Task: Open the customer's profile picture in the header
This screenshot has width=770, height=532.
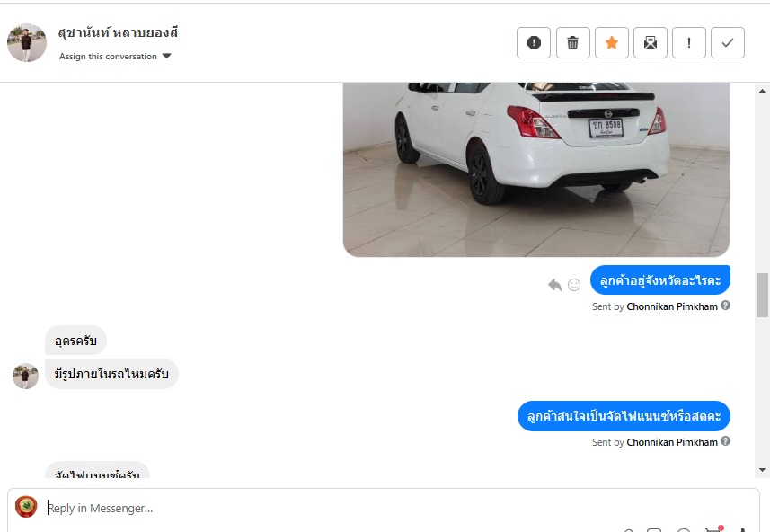Action: tap(27, 43)
